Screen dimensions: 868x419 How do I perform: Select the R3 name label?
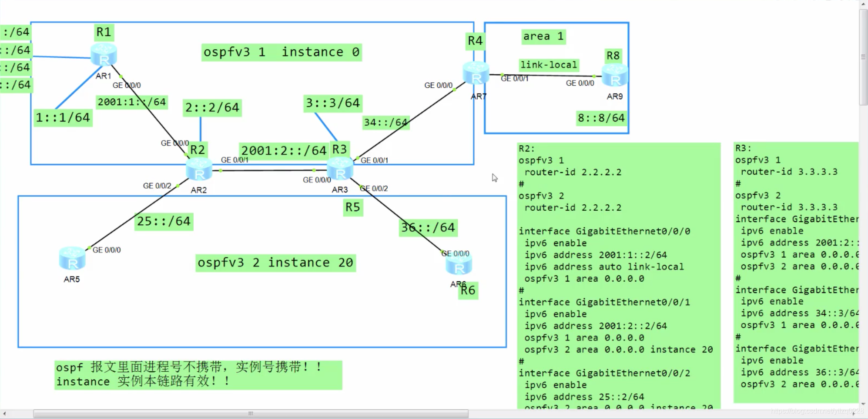pyautogui.click(x=339, y=150)
